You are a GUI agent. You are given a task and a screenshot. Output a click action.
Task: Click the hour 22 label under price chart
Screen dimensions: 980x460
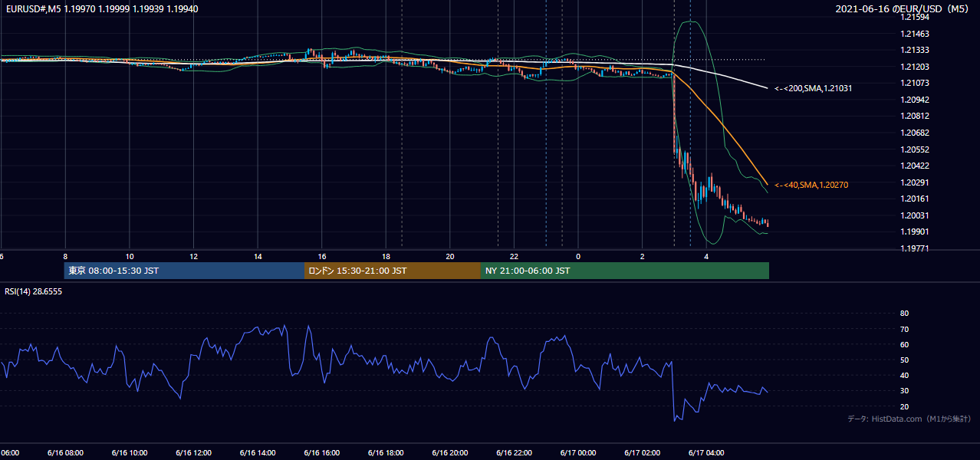click(x=515, y=257)
